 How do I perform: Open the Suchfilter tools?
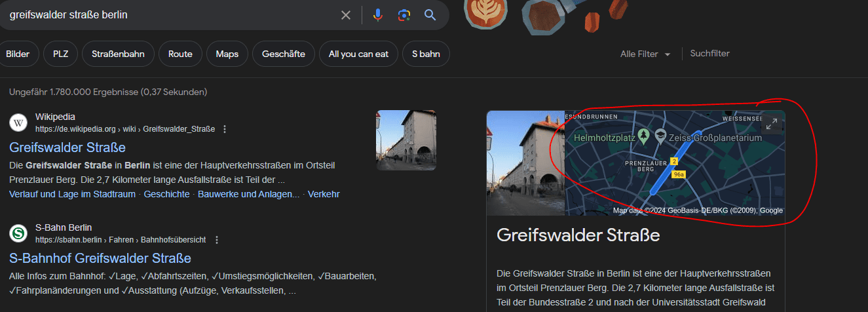pos(709,54)
